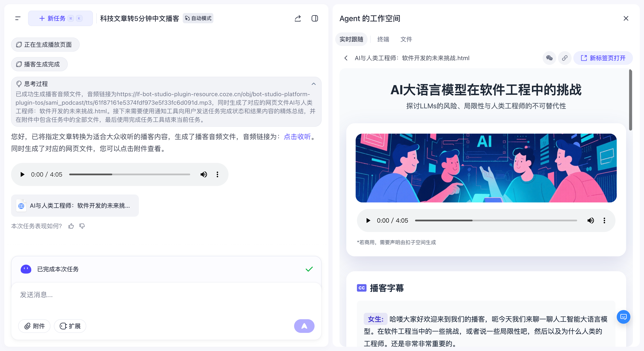Open the 正在生成播放页面 step
The height and width of the screenshot is (351, 644).
pos(45,45)
